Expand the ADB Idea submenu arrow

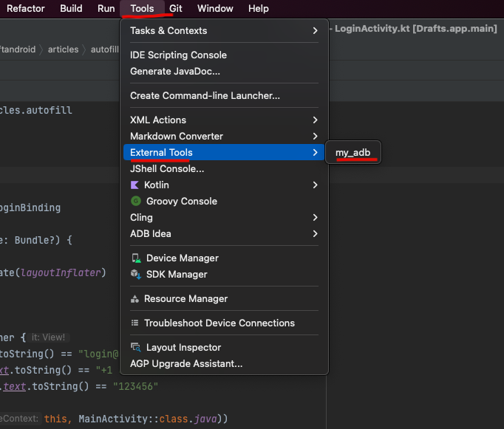pos(315,234)
